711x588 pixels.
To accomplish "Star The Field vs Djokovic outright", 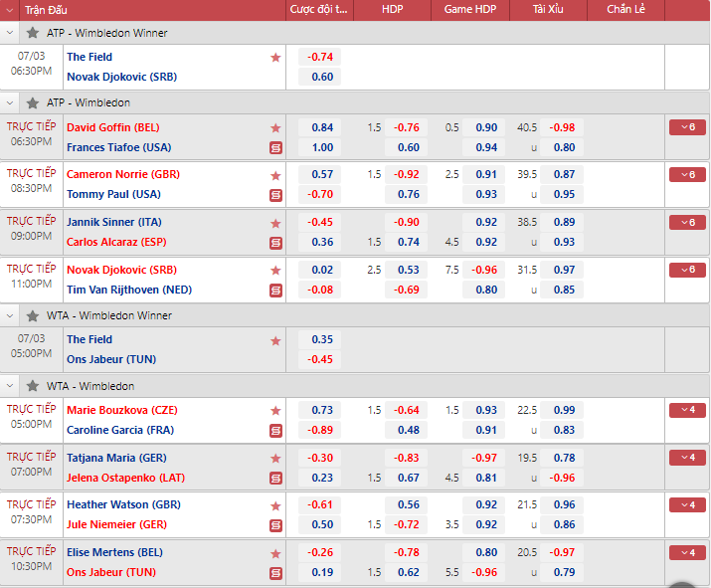I will pyautogui.click(x=275, y=58).
